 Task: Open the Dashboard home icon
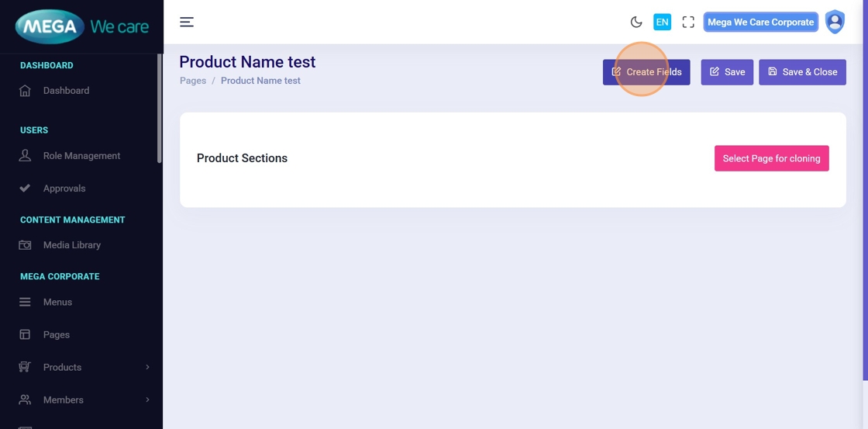[x=25, y=91]
